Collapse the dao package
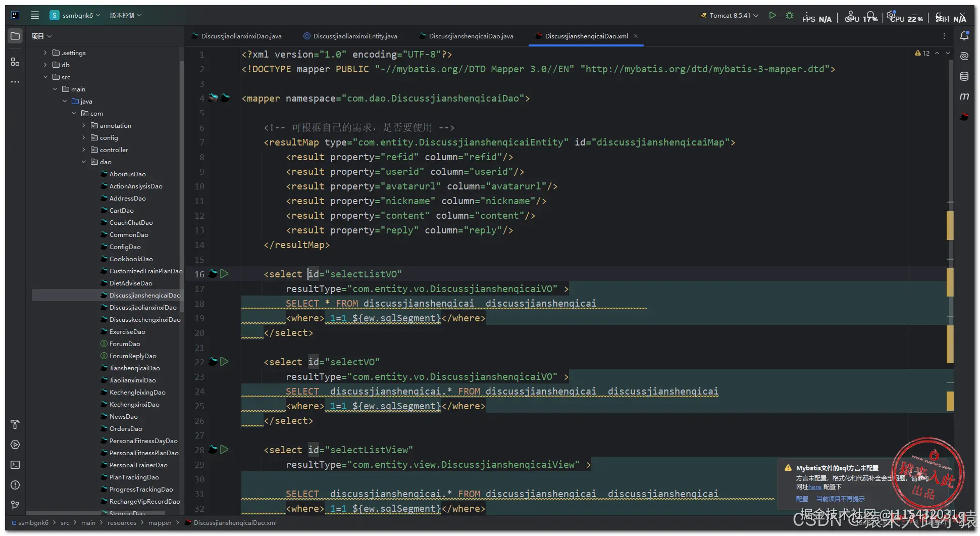980x536 pixels. (x=83, y=162)
